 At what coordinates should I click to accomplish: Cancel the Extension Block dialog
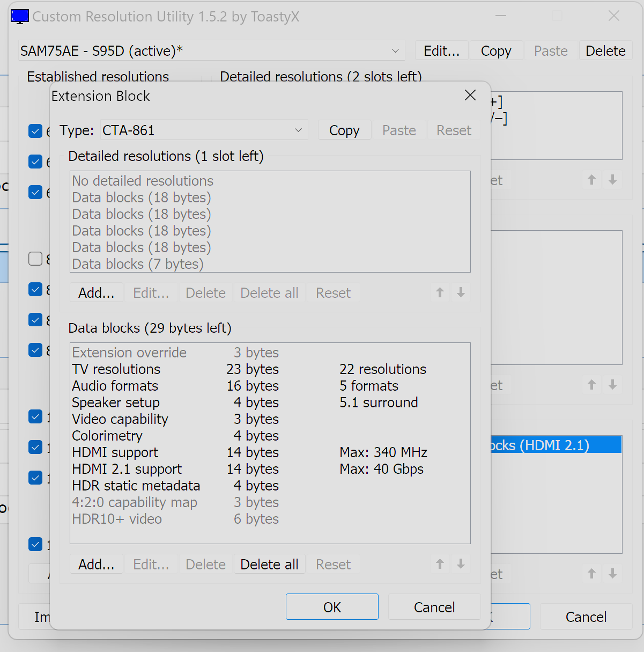pyautogui.click(x=434, y=607)
